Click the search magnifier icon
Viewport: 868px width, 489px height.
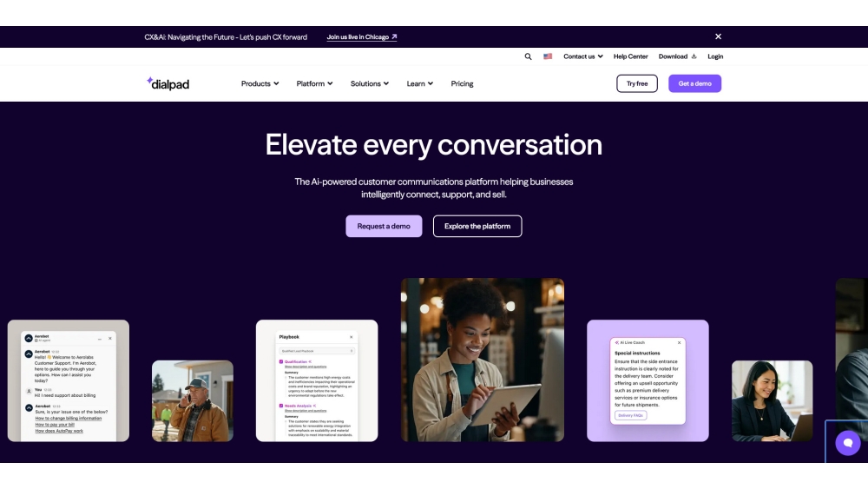click(x=528, y=56)
